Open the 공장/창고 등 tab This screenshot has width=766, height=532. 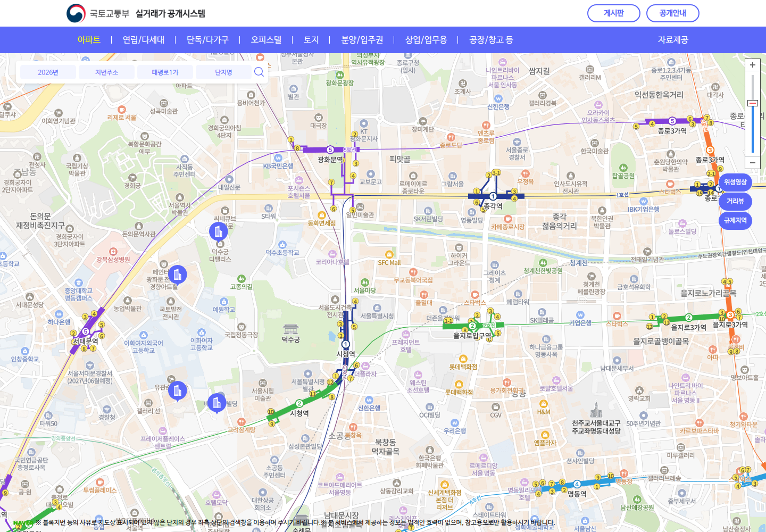[491, 39]
